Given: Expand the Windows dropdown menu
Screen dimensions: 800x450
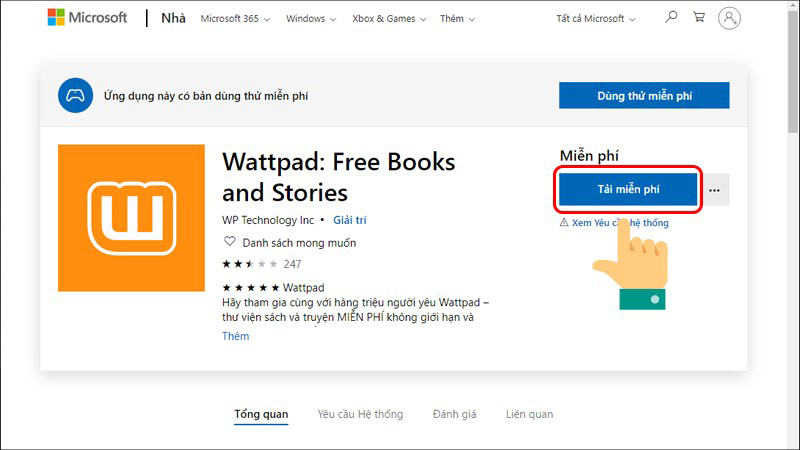Looking at the screenshot, I should (x=311, y=19).
